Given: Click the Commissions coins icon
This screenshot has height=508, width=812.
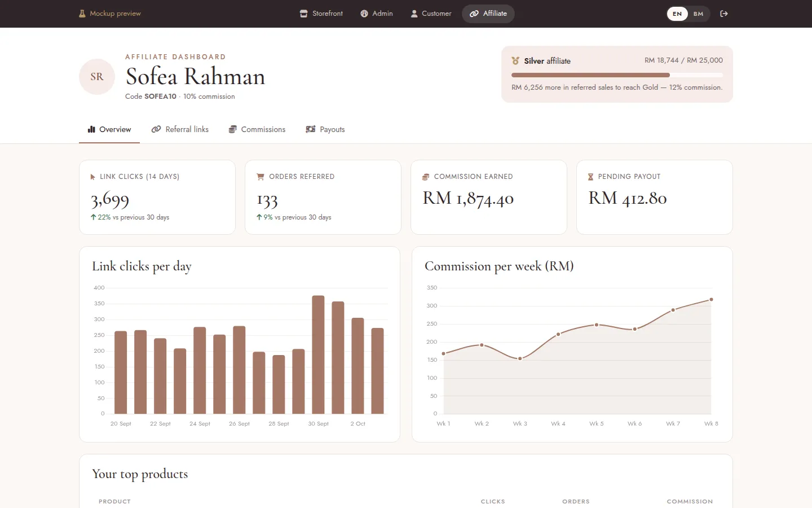Looking at the screenshot, I should click(x=232, y=129).
